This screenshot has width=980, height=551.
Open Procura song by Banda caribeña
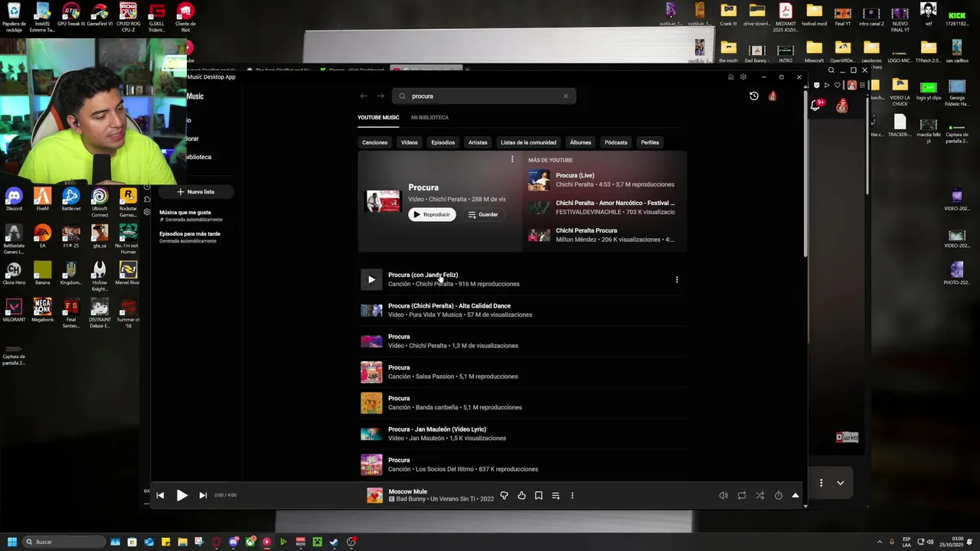pyautogui.click(x=521, y=403)
